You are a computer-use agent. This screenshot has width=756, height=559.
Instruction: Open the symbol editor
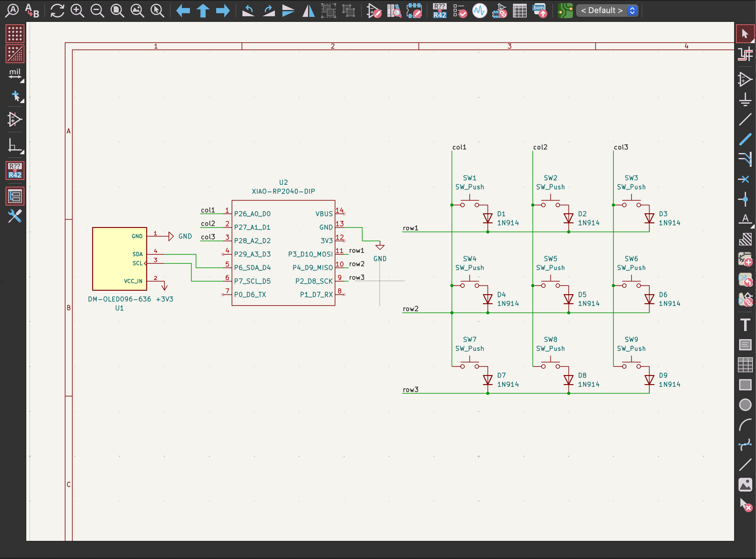point(374,11)
